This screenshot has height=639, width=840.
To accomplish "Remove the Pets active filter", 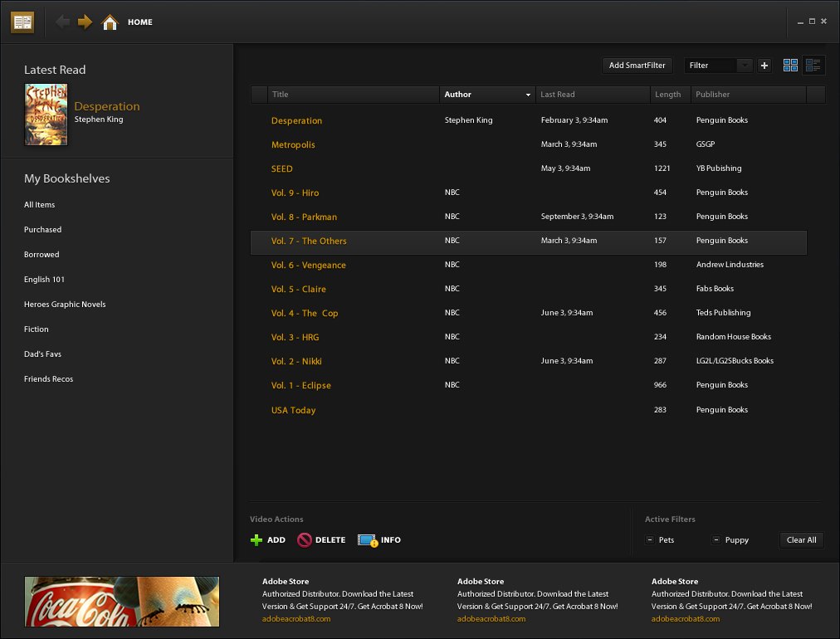I will 649,540.
